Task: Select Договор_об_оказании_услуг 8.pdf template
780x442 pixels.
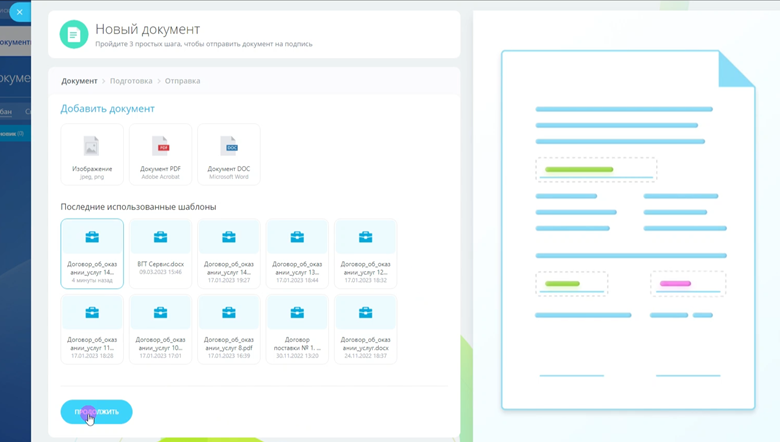Action: (229, 329)
